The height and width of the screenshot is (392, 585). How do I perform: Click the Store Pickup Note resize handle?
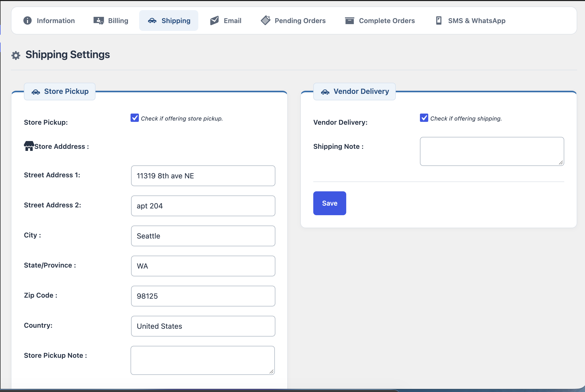click(271, 372)
